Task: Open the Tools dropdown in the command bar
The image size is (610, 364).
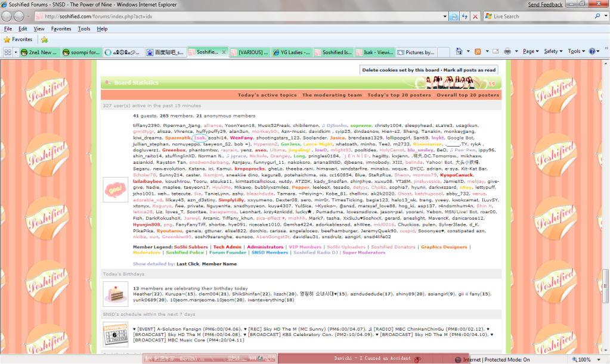Action: [576, 51]
